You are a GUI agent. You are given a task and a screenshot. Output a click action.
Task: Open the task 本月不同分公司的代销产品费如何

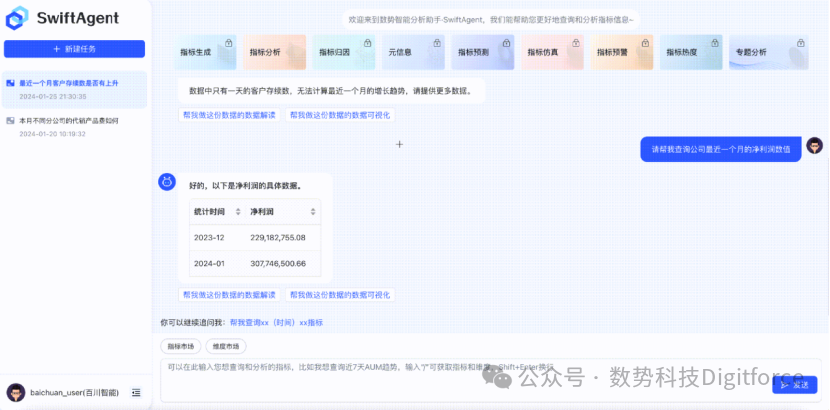[x=74, y=127]
